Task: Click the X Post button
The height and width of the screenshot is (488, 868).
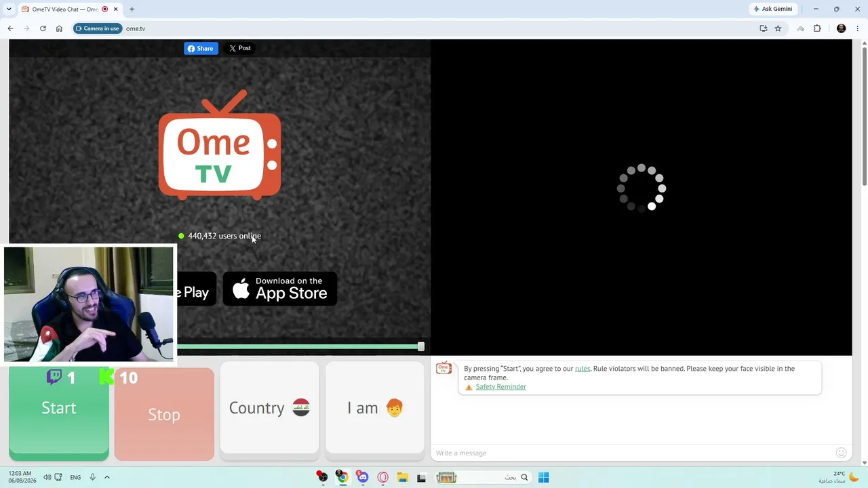Action: (x=240, y=48)
